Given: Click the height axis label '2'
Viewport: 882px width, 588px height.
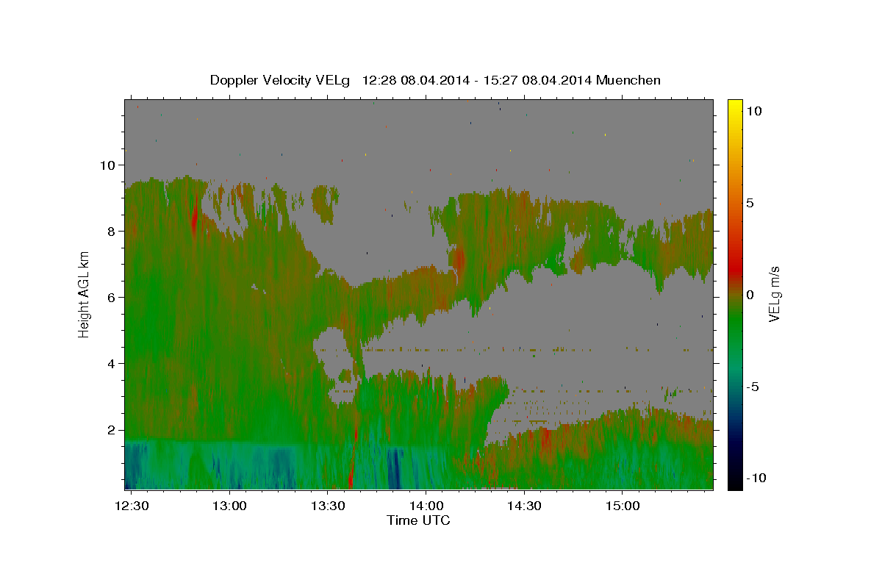Looking at the screenshot, I should [x=112, y=429].
